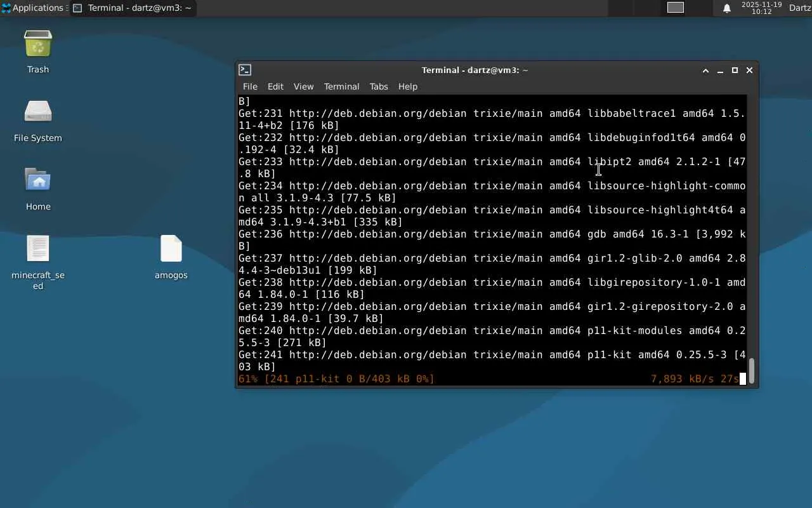Image resolution: width=812 pixels, height=508 pixels.
Task: Click the Get:231 libbabeltrace1 line
Action: pyautogui.click(x=492, y=119)
